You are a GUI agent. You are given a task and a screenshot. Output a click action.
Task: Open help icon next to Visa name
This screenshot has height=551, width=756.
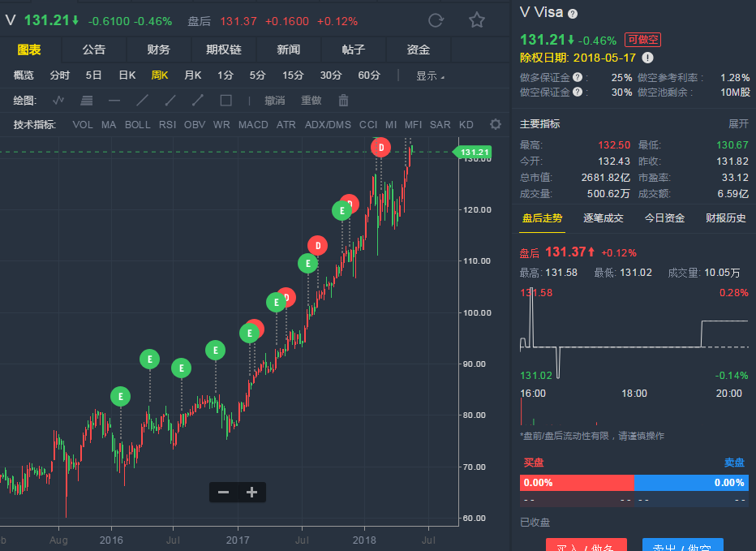[573, 14]
